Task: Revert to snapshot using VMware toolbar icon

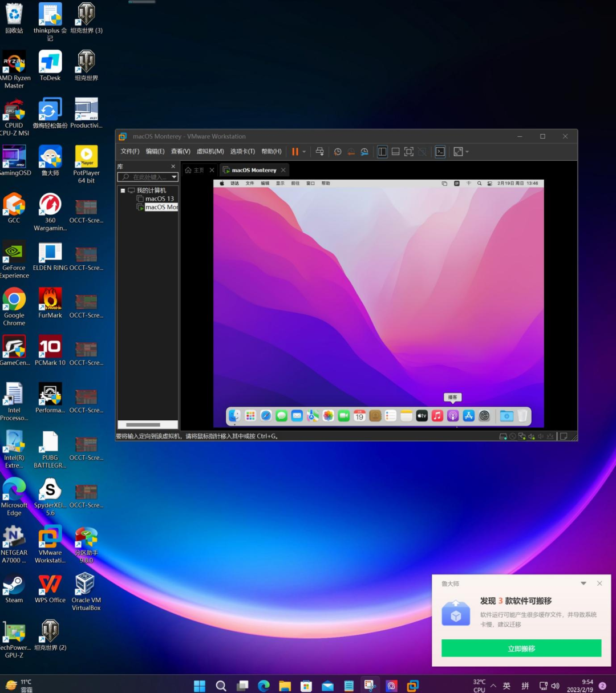Action: tap(351, 152)
